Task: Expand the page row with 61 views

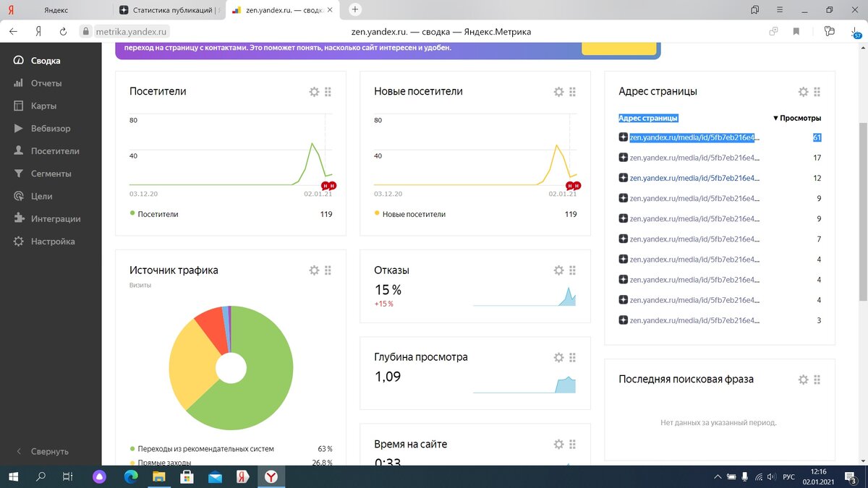Action: [x=623, y=137]
